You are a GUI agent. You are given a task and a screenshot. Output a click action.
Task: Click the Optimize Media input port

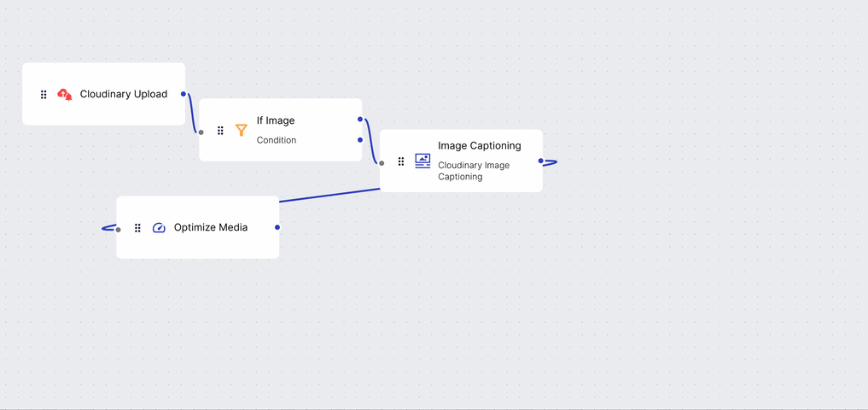point(118,230)
